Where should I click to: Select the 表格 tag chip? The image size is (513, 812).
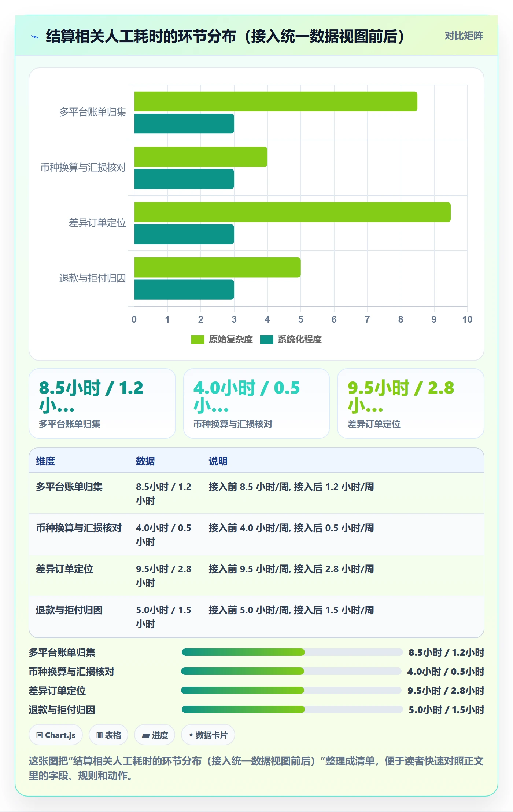[x=108, y=735]
